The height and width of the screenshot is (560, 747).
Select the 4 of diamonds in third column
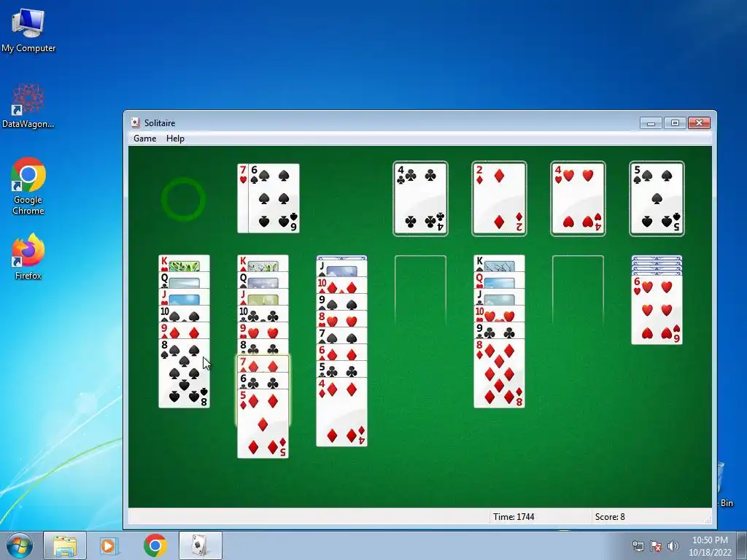pyautogui.click(x=341, y=413)
